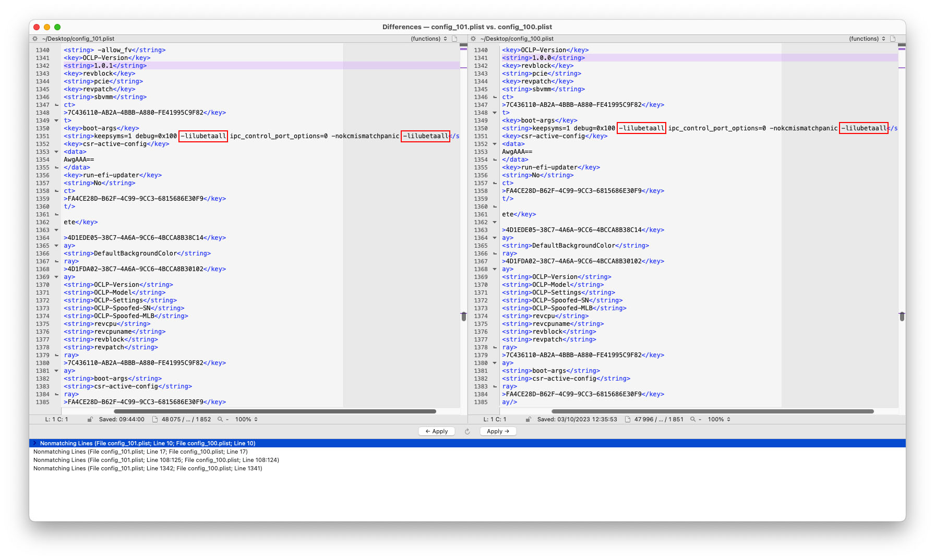Open gear menu for config_101.plist pane
The image size is (935, 560).
(x=35, y=39)
